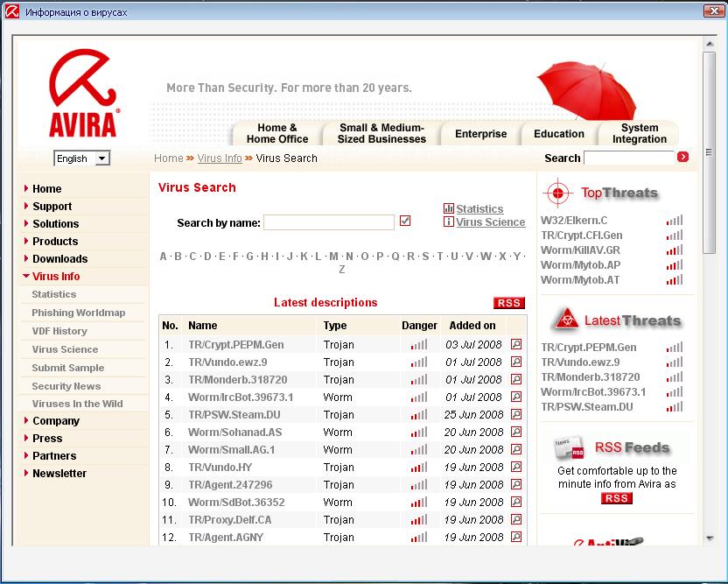Open details icon for Worm/SdBot.36352 row
The height and width of the screenshot is (584, 728).
516,502
